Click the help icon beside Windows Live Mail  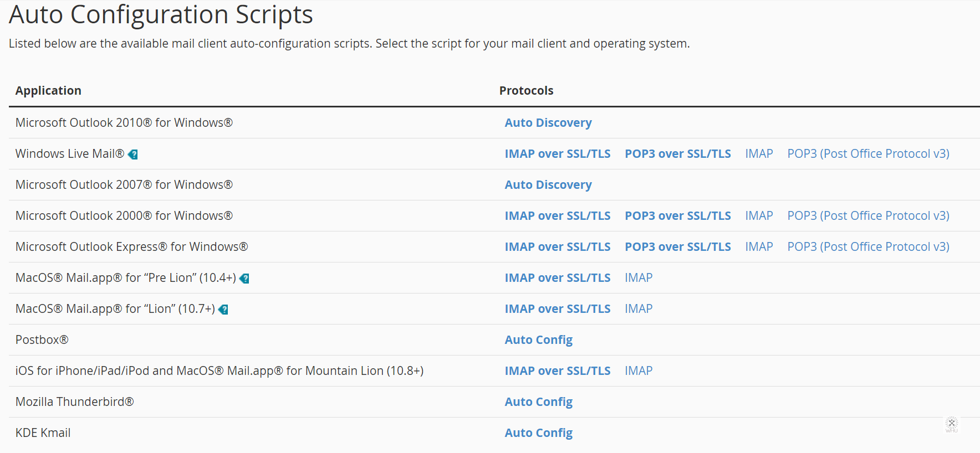tap(133, 155)
